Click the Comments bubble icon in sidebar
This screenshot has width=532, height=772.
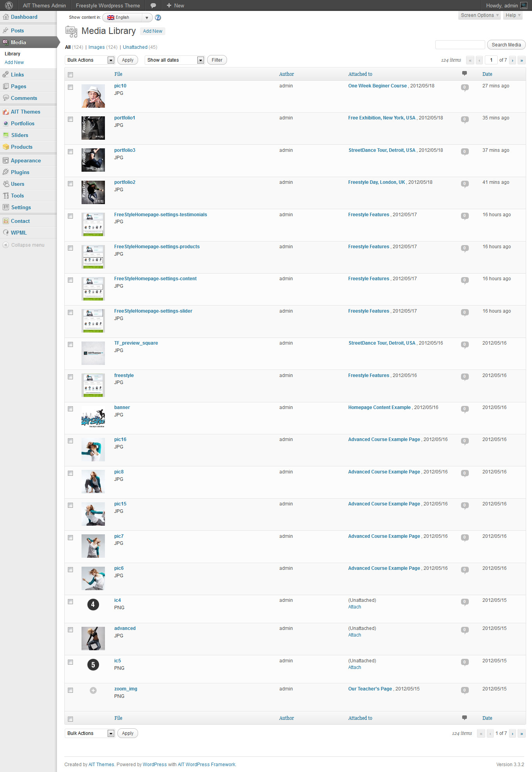point(6,98)
